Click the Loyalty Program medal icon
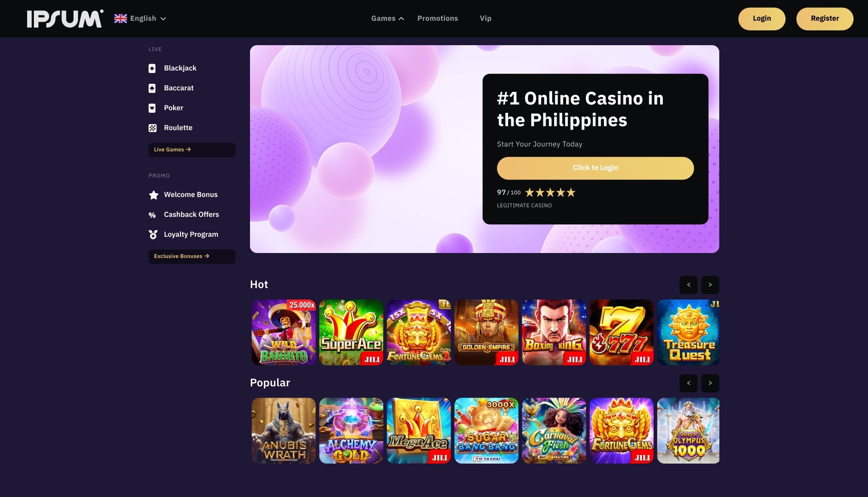This screenshot has width=868, height=497. 153,234
